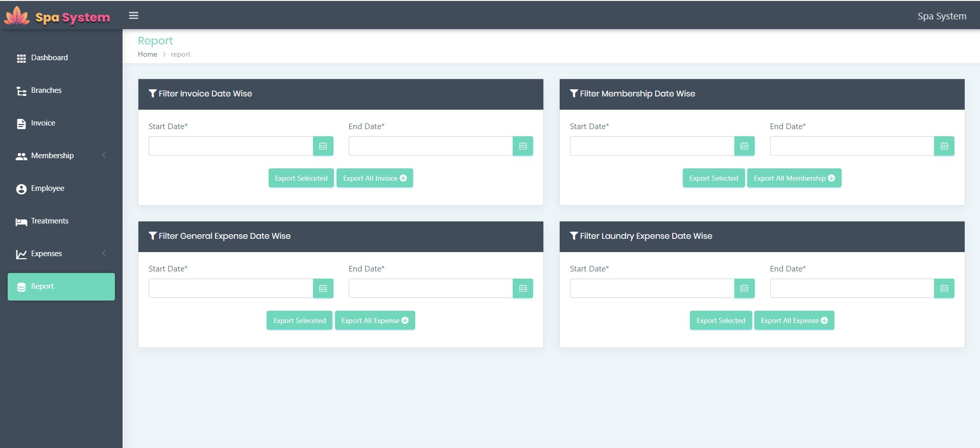Click the Export All Membership button
The width and height of the screenshot is (980, 448).
[794, 178]
